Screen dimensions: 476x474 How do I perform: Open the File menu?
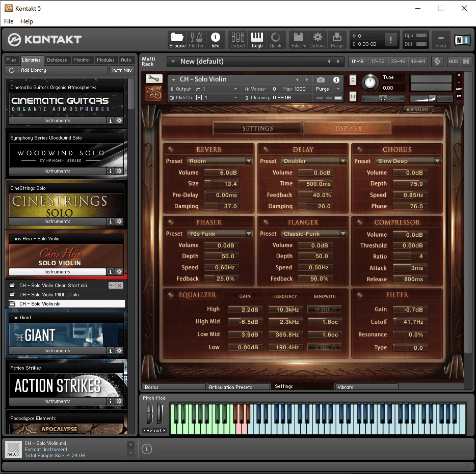(x=9, y=21)
